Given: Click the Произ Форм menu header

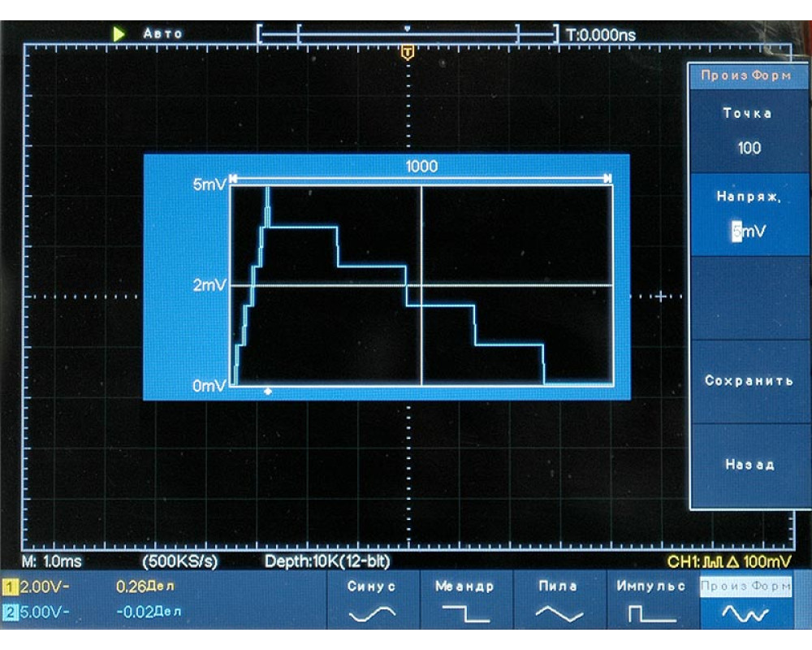Looking at the screenshot, I should (x=746, y=75).
